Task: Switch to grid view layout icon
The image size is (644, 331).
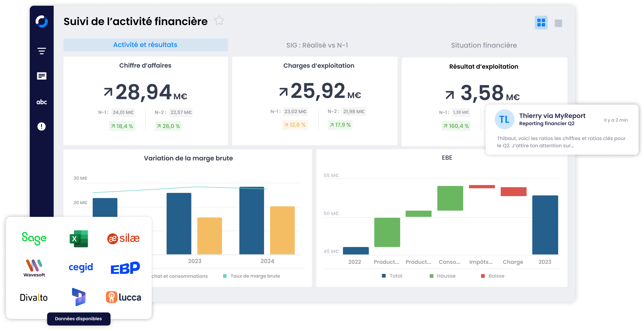Action: click(541, 23)
